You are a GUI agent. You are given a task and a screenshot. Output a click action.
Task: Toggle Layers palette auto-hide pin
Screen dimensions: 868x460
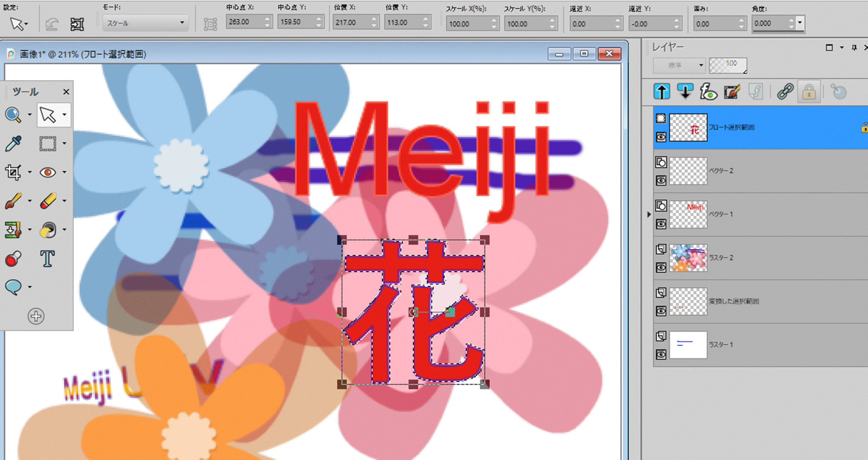point(854,47)
